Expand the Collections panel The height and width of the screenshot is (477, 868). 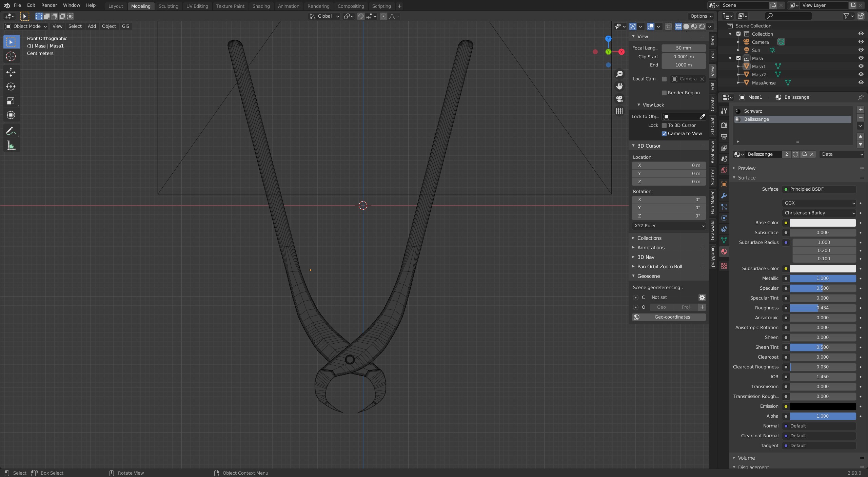point(649,238)
